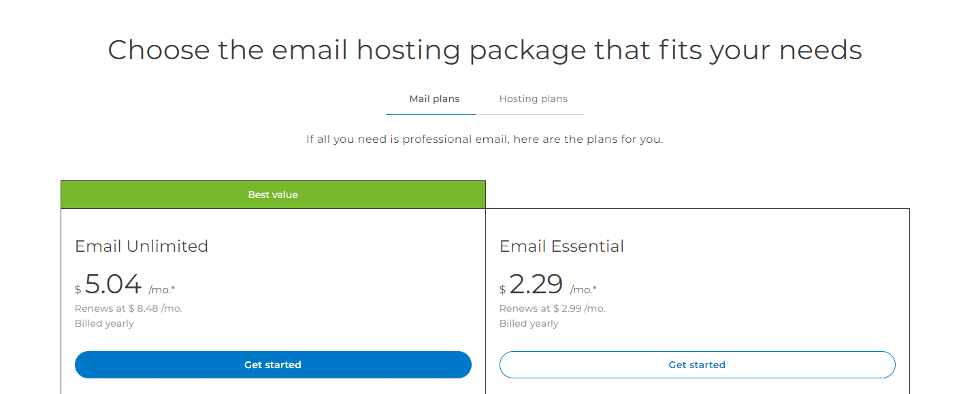Image resolution: width=980 pixels, height=394 pixels.
Task: Click the /mo.* label beside 2.29
Action: pyautogui.click(x=583, y=290)
